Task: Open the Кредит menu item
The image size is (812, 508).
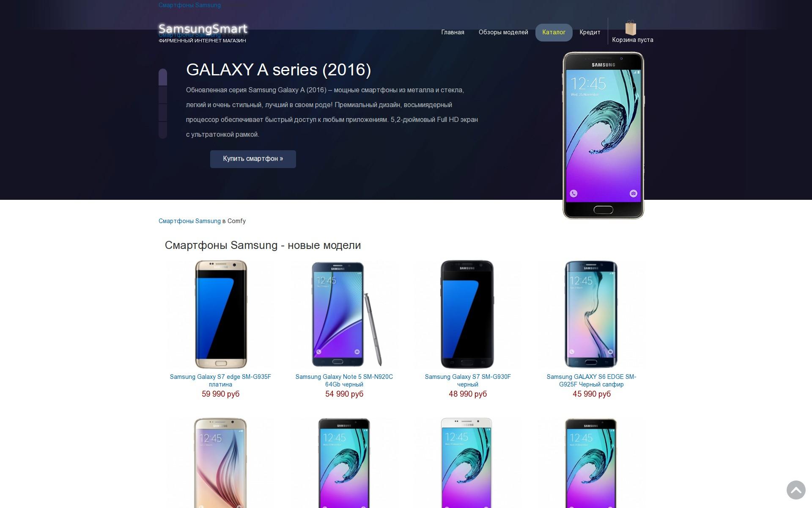Action: point(590,33)
